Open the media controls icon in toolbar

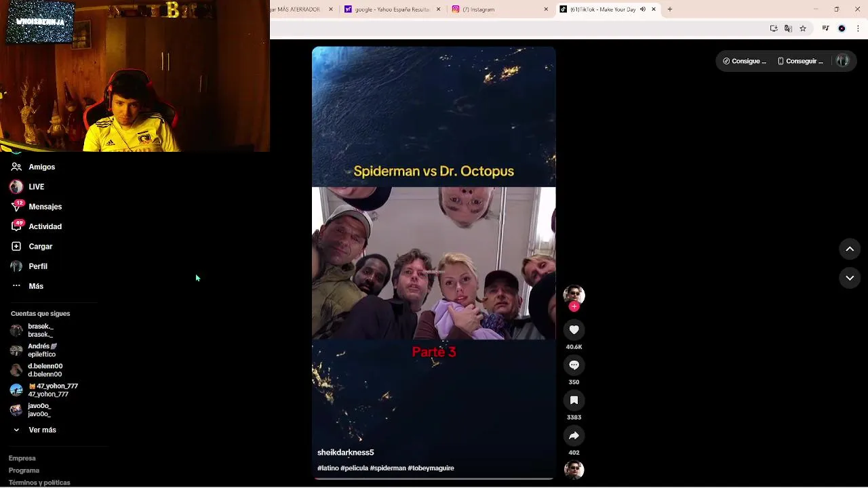825,28
